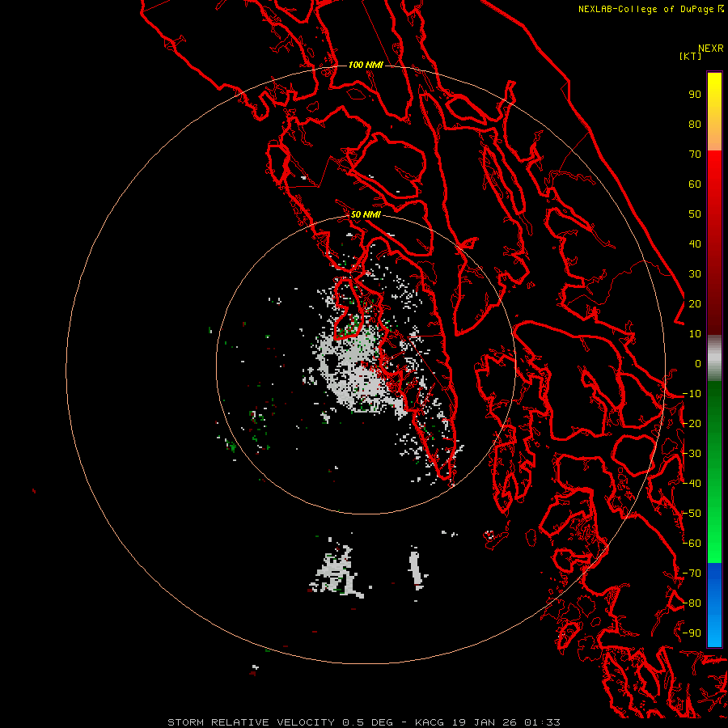This screenshot has height=728, width=728.
Task: Click the "-90" value on velocity scale
Action: [692, 633]
